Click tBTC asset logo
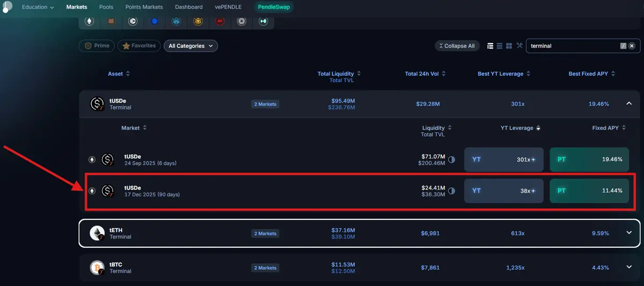Viewport: 644px width, 286px height. 97,267
